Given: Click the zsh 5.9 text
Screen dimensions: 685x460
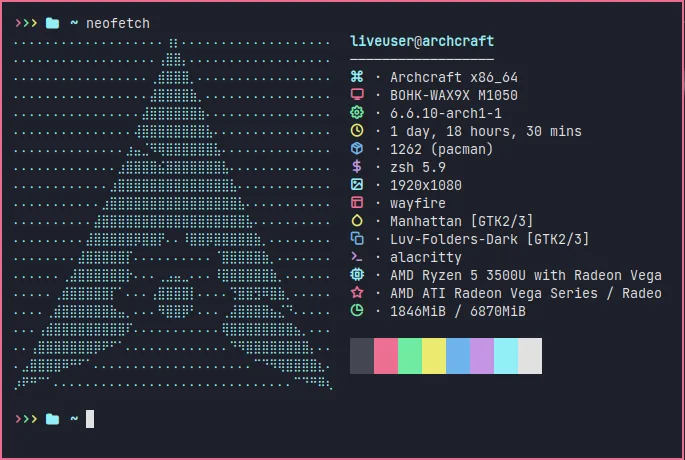Looking at the screenshot, I should coord(418,167).
